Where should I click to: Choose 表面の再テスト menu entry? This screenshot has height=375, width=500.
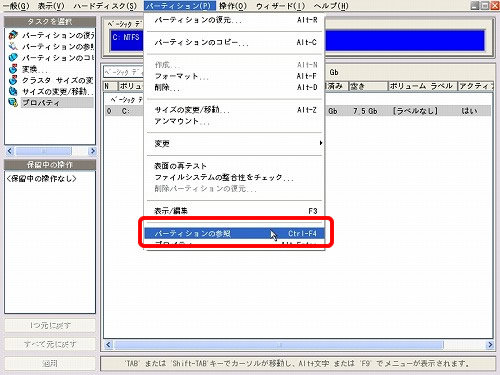tap(235, 166)
